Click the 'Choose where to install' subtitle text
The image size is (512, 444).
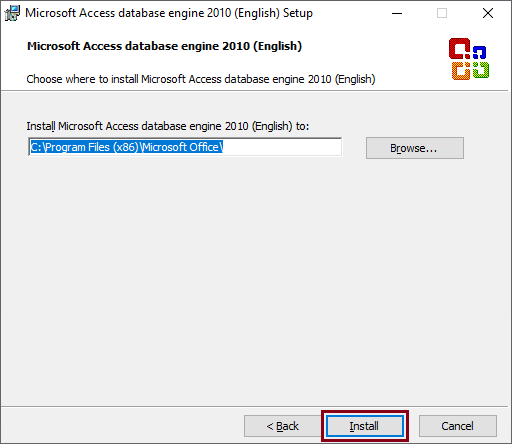coord(201,79)
